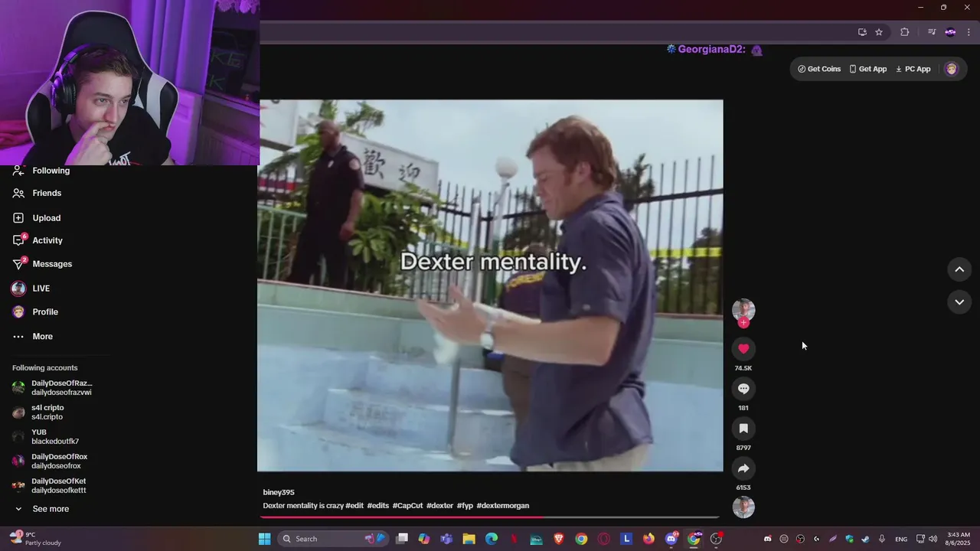This screenshot has height=551, width=980.
Task: Expand See more following accounts
Action: pyautogui.click(x=51, y=509)
